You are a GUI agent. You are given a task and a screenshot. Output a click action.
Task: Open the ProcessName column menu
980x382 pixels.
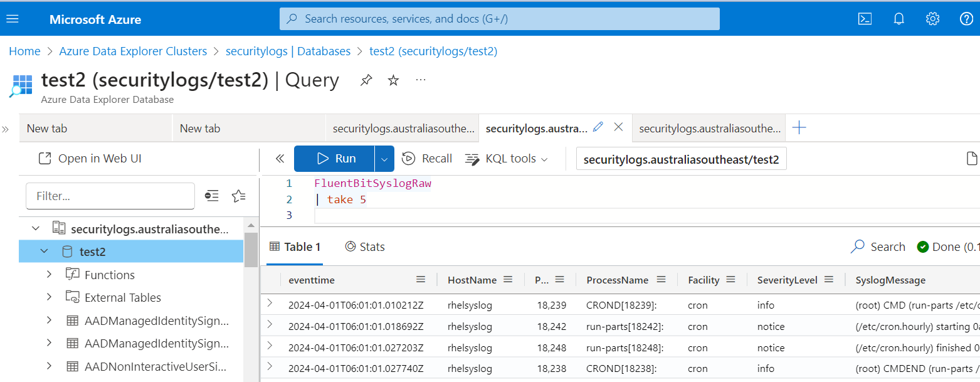click(661, 280)
